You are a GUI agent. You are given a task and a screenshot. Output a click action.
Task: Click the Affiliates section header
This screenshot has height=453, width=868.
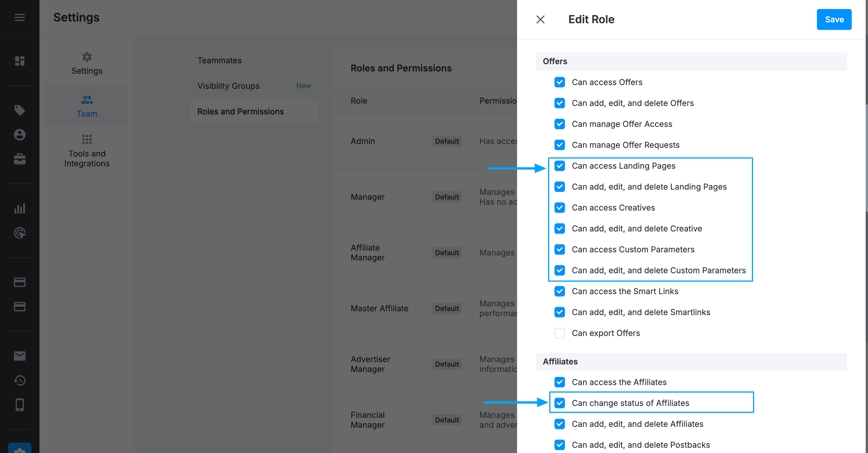click(691, 362)
